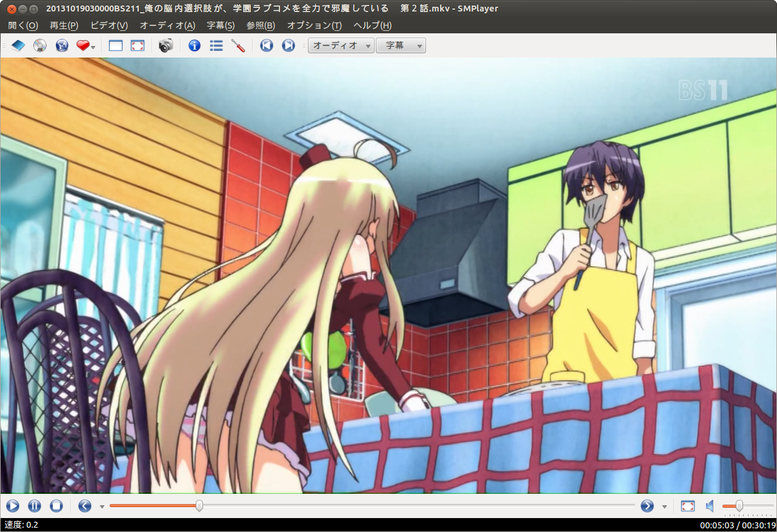
Task: Mute audio with the speaker icon
Action: tap(710, 505)
